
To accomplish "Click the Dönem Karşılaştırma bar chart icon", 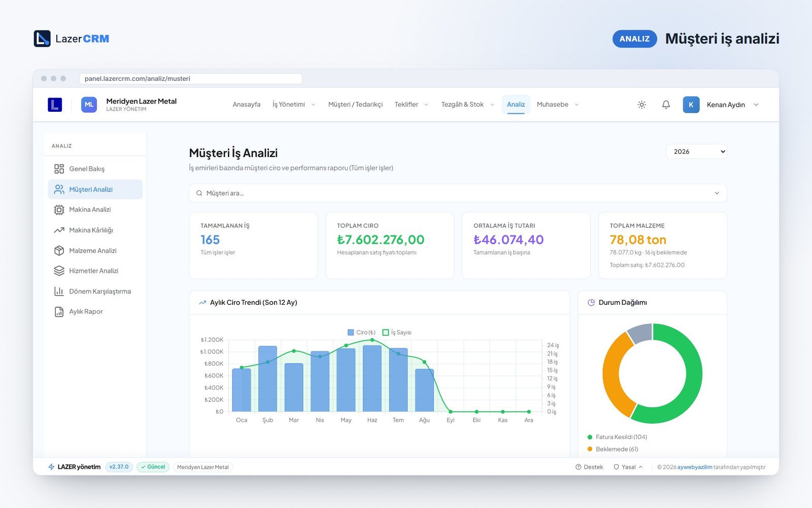I will click(x=59, y=291).
